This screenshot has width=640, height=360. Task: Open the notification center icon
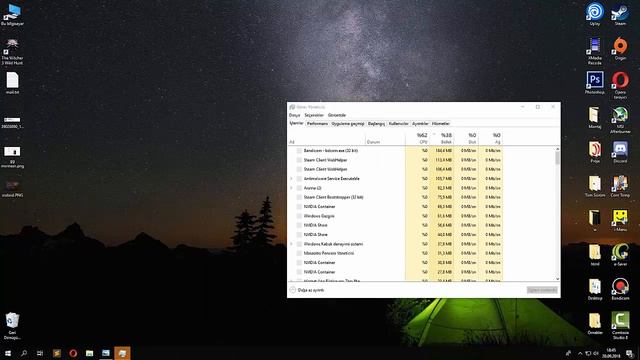630,353
